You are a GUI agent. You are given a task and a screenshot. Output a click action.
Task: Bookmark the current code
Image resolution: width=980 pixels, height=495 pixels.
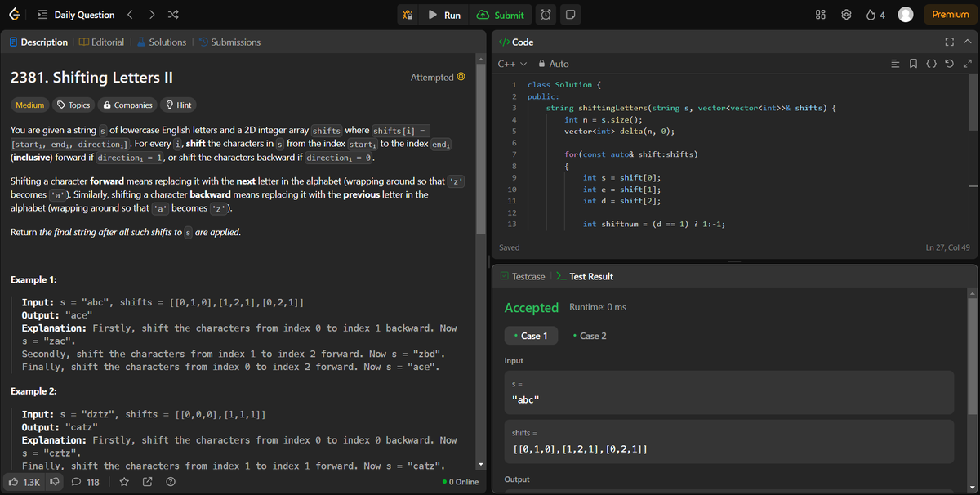[x=913, y=63]
